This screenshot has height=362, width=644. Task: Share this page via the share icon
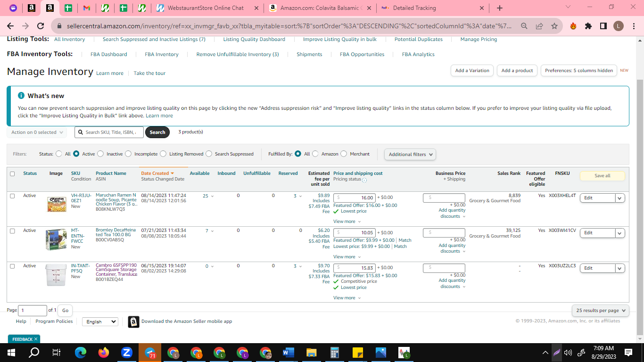(x=539, y=26)
